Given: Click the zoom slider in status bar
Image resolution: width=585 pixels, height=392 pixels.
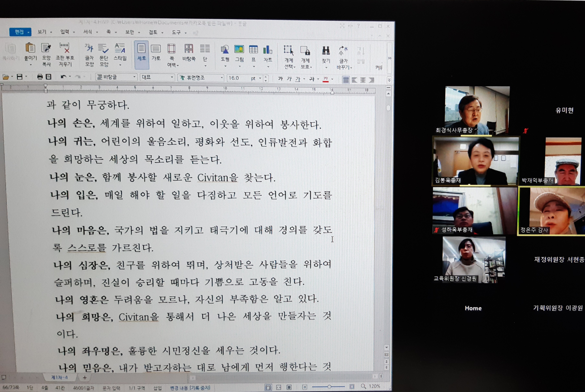Looking at the screenshot, I should 329,387.
